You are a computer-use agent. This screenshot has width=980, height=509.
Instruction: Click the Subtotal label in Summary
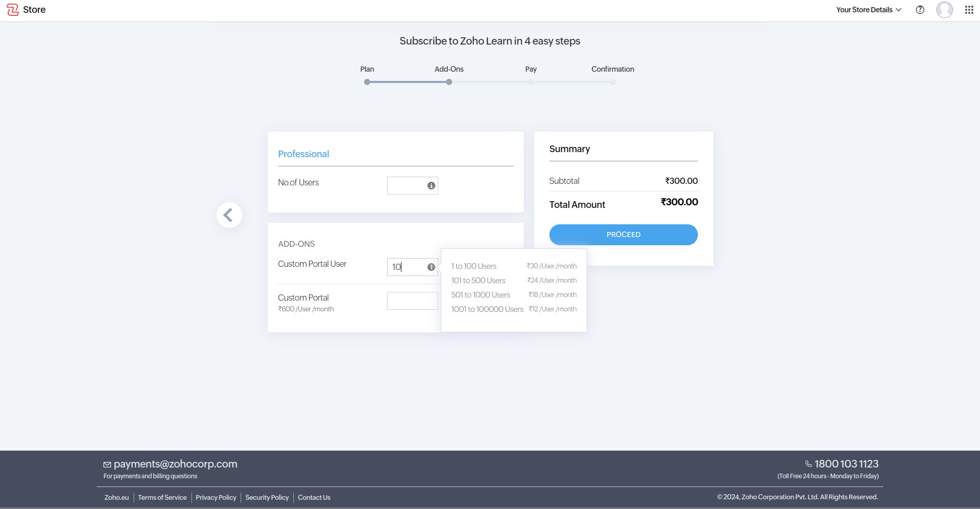[x=564, y=181]
